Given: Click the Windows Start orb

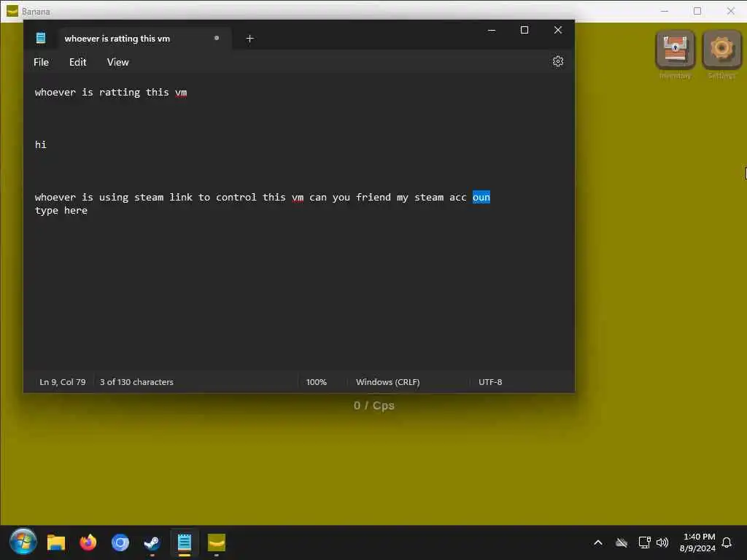Looking at the screenshot, I should click(x=23, y=542).
